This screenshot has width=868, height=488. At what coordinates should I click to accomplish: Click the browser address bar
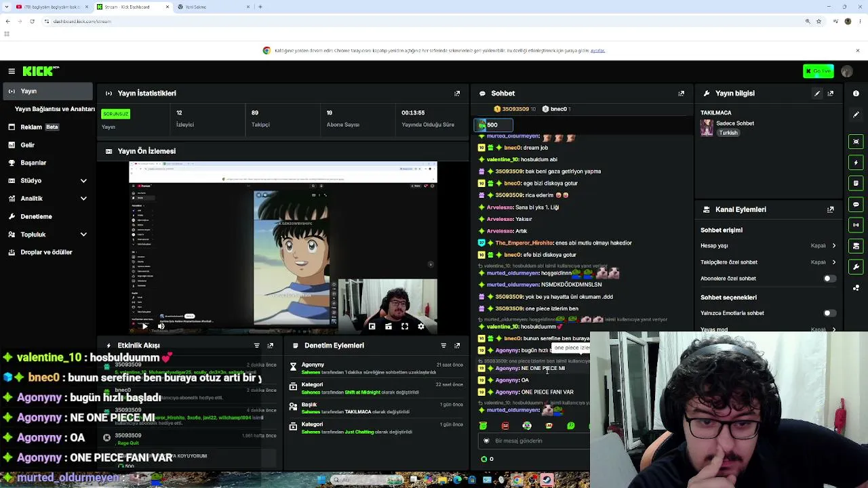(x=420, y=21)
